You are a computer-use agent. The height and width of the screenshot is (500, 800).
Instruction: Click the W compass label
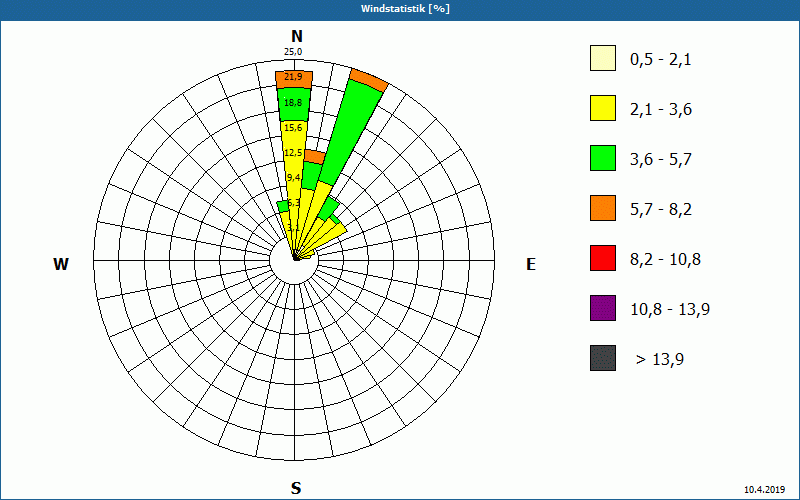point(61,264)
